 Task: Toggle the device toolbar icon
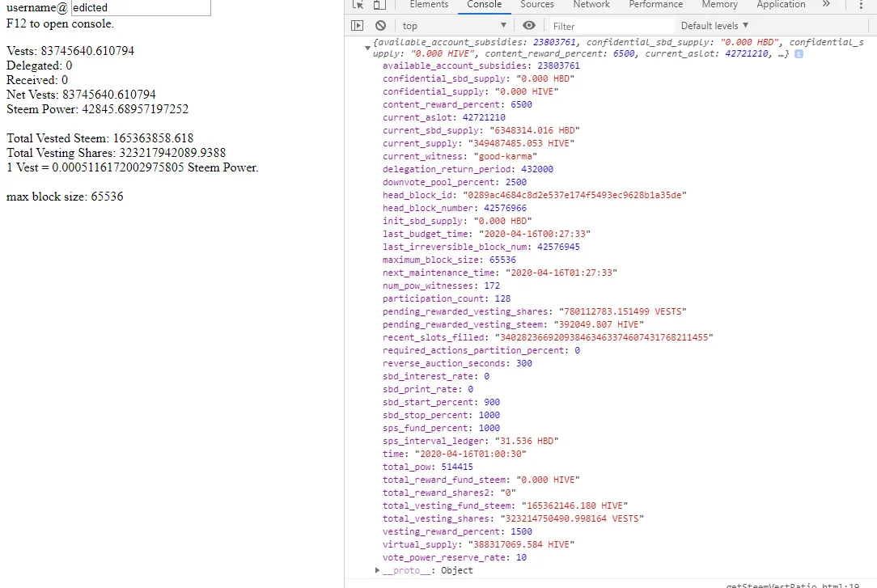coord(379,5)
